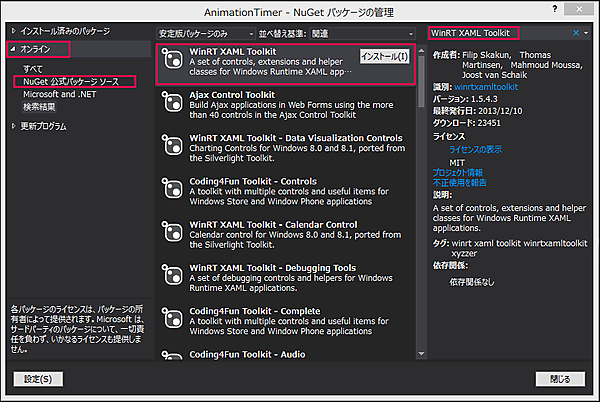Collapse the オンライン node
Image resolution: width=600 pixels, height=402 pixels.
[x=13, y=49]
